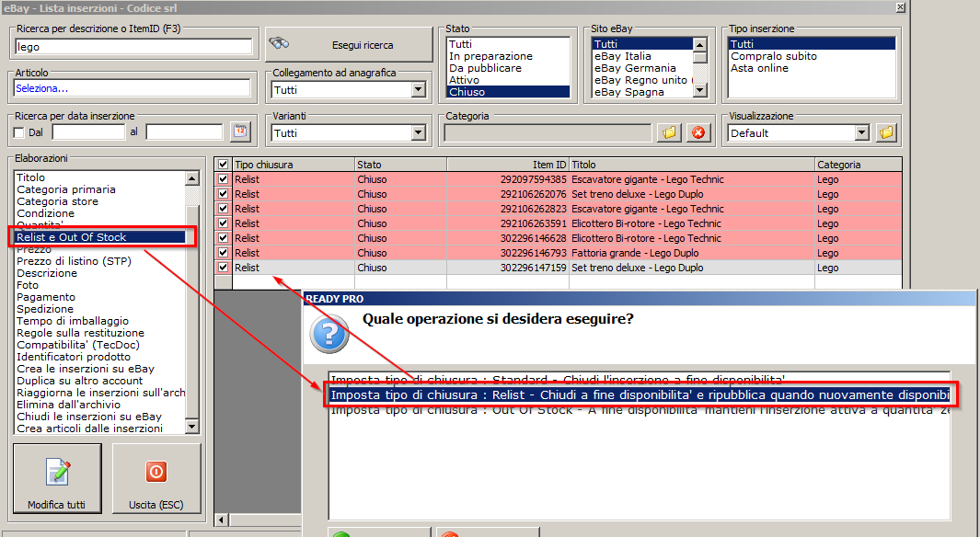Screen dimensions: 980x537
Task: Select Titolo in Elaborazioni list
Action: coord(100,177)
